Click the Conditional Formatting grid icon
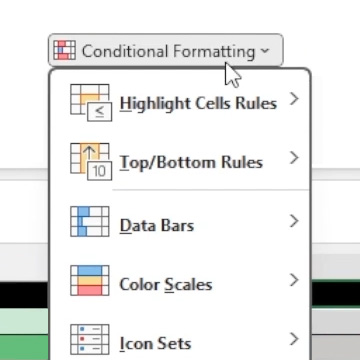This screenshot has height=360, width=360. (65, 51)
